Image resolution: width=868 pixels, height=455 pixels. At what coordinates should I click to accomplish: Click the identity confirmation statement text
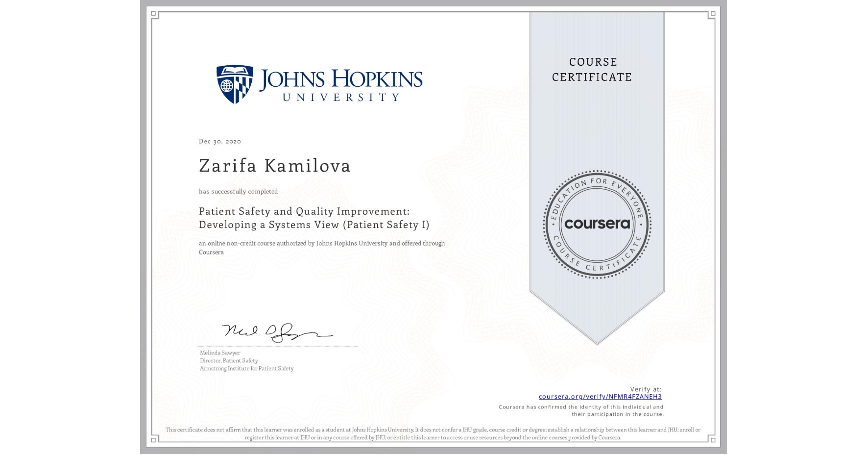pos(581,410)
